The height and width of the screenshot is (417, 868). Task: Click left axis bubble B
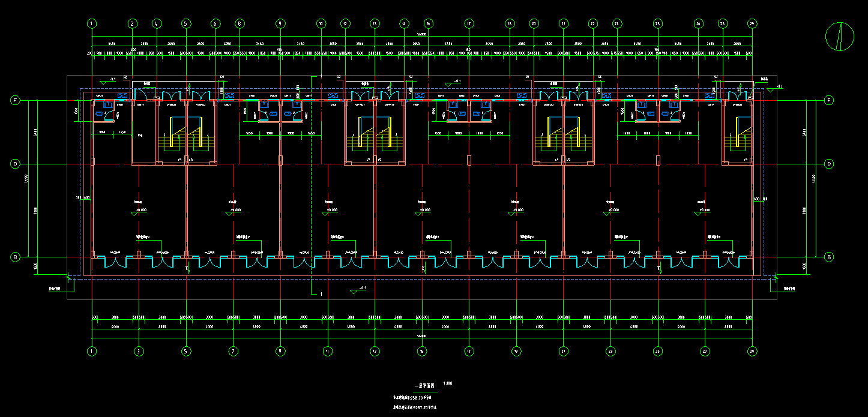point(16,257)
